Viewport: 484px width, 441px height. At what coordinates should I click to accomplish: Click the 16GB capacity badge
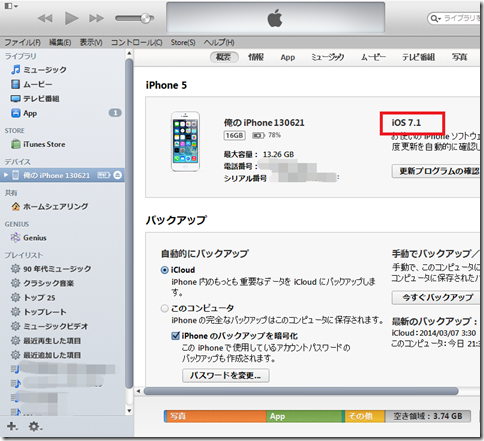click(x=234, y=135)
